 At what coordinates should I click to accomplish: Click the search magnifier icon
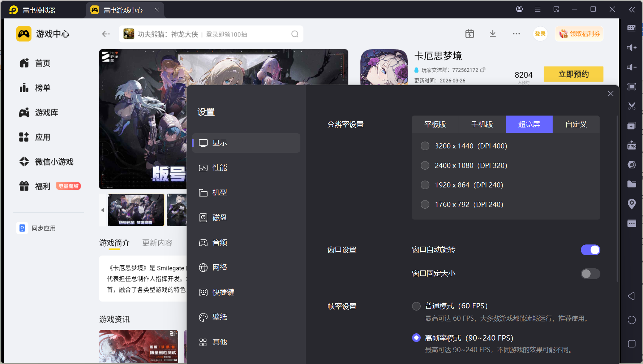pos(295,34)
